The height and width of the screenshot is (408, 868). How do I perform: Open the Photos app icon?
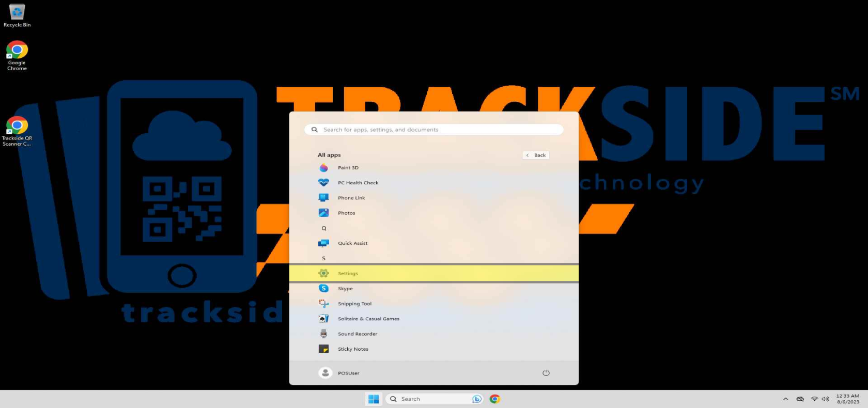(x=323, y=213)
